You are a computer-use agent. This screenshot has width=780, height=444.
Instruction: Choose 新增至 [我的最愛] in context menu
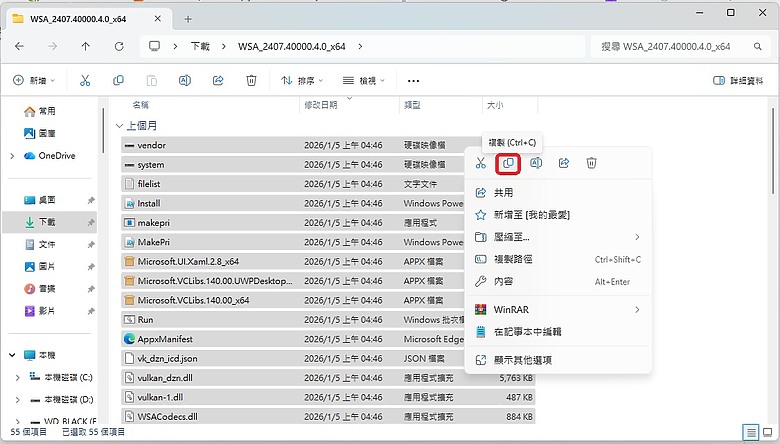558,215
